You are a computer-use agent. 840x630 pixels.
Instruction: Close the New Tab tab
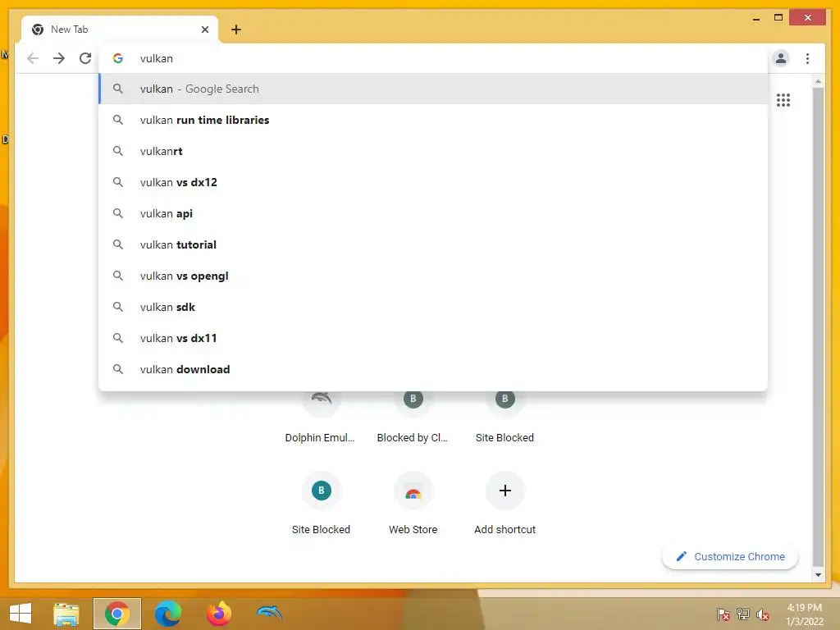coord(204,30)
